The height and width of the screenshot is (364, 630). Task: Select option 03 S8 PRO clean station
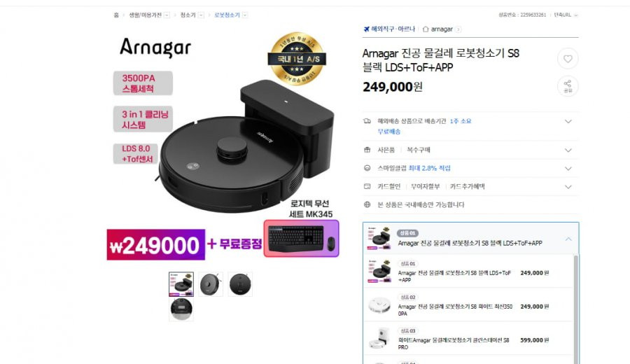pyautogui.click(x=468, y=338)
